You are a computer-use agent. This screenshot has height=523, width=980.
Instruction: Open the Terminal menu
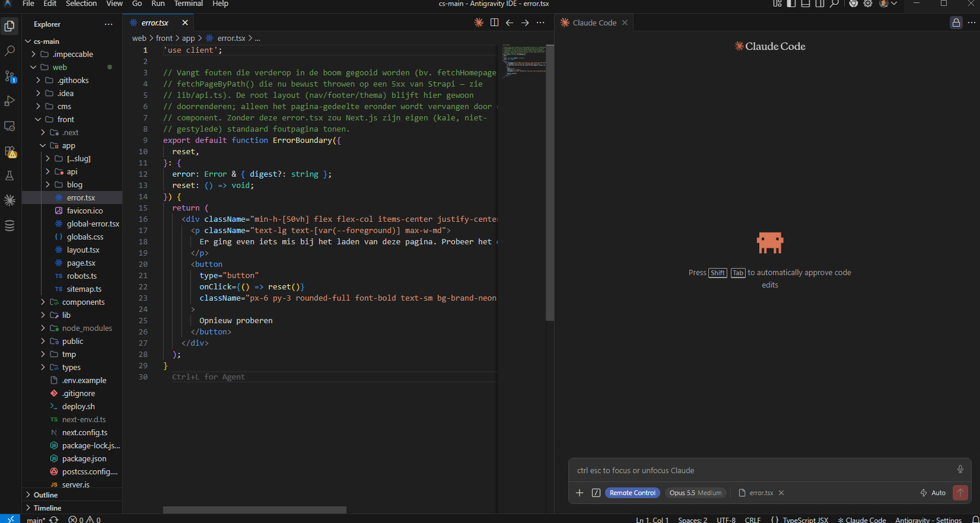click(x=189, y=4)
